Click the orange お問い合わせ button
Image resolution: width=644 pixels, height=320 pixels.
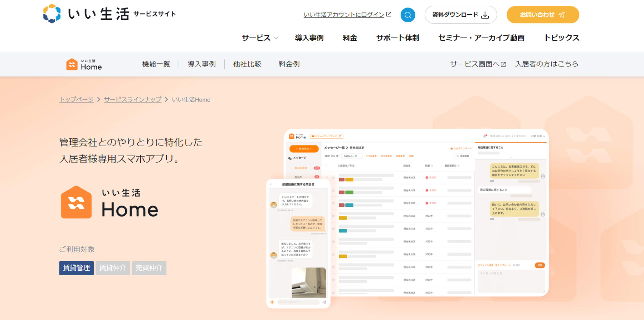click(x=543, y=15)
